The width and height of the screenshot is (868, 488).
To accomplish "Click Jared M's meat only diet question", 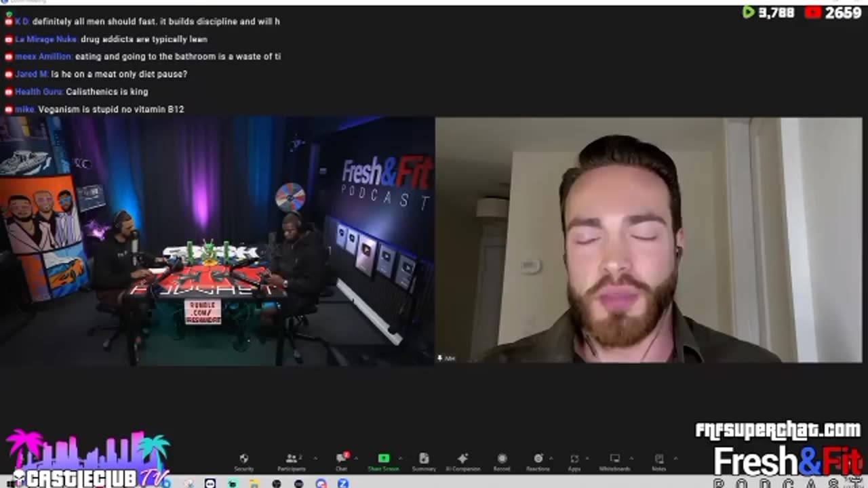I will tap(96, 74).
